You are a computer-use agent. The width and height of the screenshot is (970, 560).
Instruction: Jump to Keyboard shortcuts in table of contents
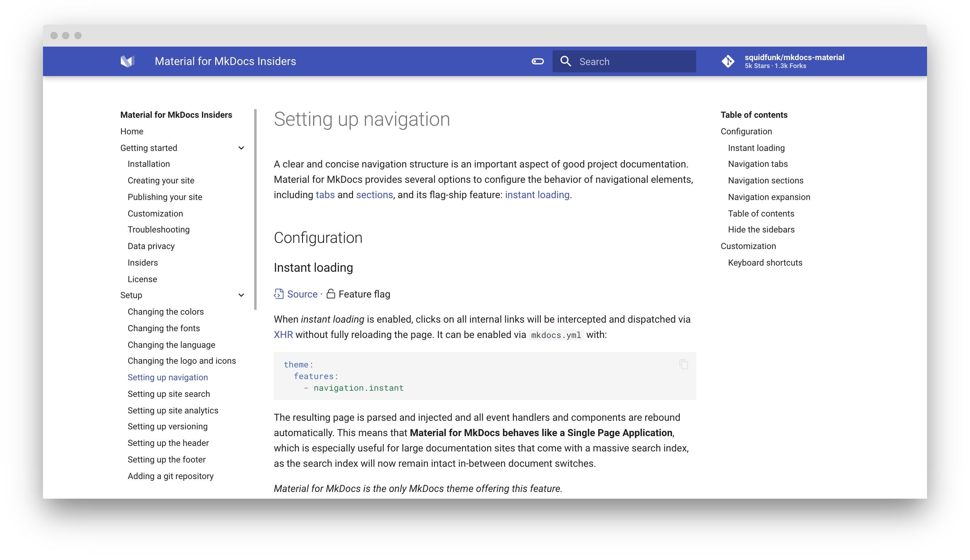coord(765,263)
